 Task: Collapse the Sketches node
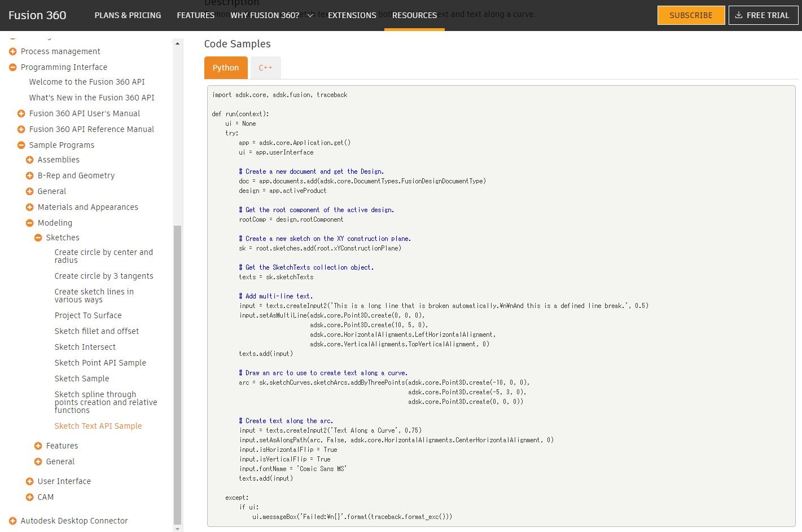click(38, 238)
